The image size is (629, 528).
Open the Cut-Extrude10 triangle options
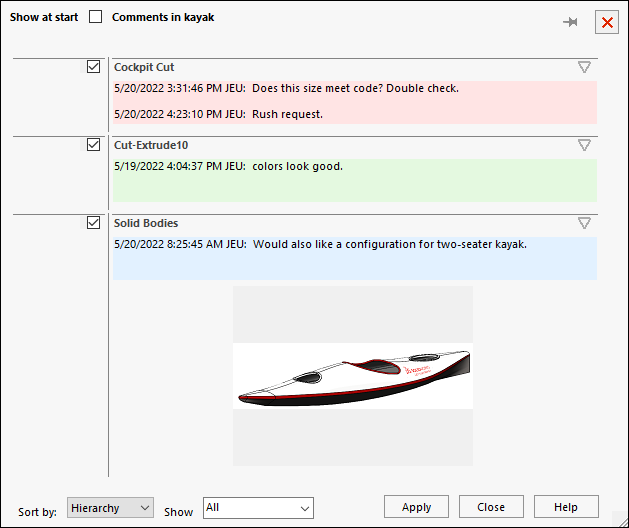(x=585, y=145)
